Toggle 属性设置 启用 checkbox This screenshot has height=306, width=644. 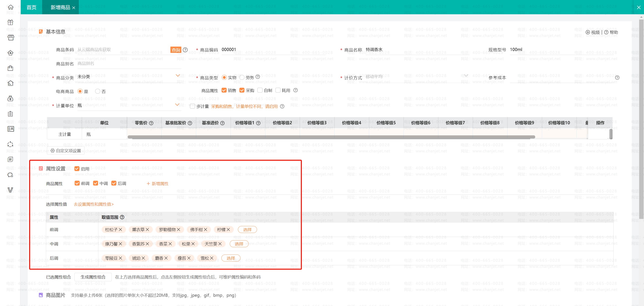coord(77,169)
